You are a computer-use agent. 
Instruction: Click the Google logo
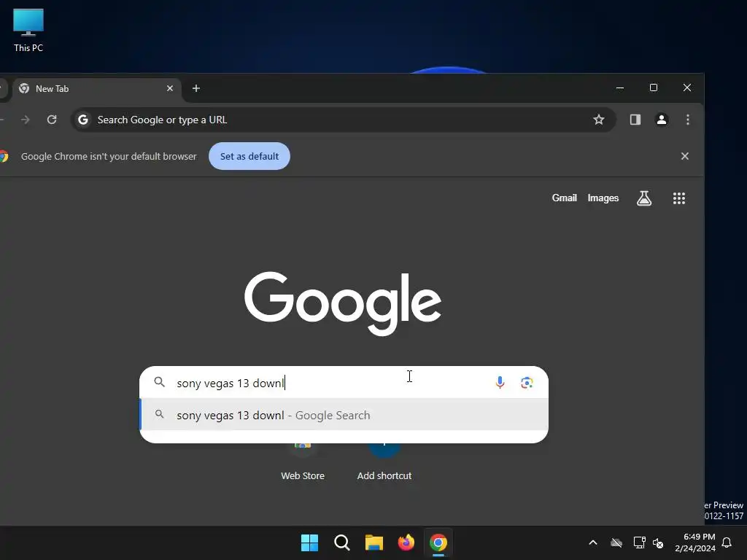click(x=343, y=303)
